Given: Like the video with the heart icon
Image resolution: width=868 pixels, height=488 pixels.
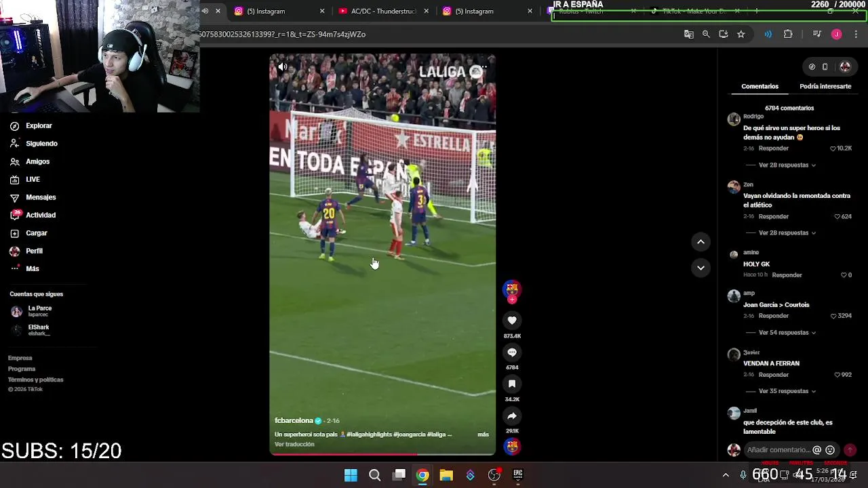Looking at the screenshot, I should 512,320.
